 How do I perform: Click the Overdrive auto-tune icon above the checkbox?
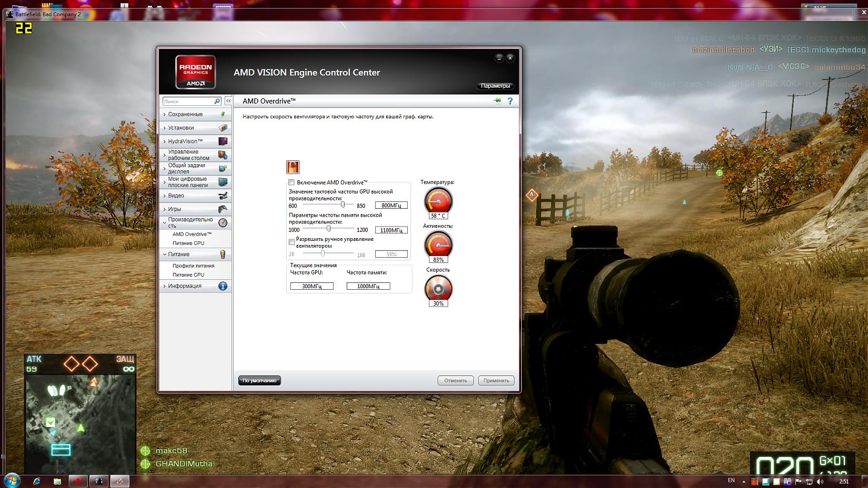point(293,167)
